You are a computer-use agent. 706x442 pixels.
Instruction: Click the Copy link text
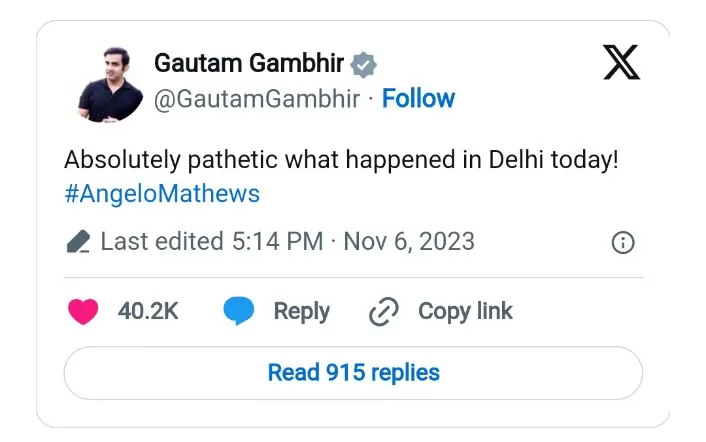pyautogui.click(x=465, y=311)
